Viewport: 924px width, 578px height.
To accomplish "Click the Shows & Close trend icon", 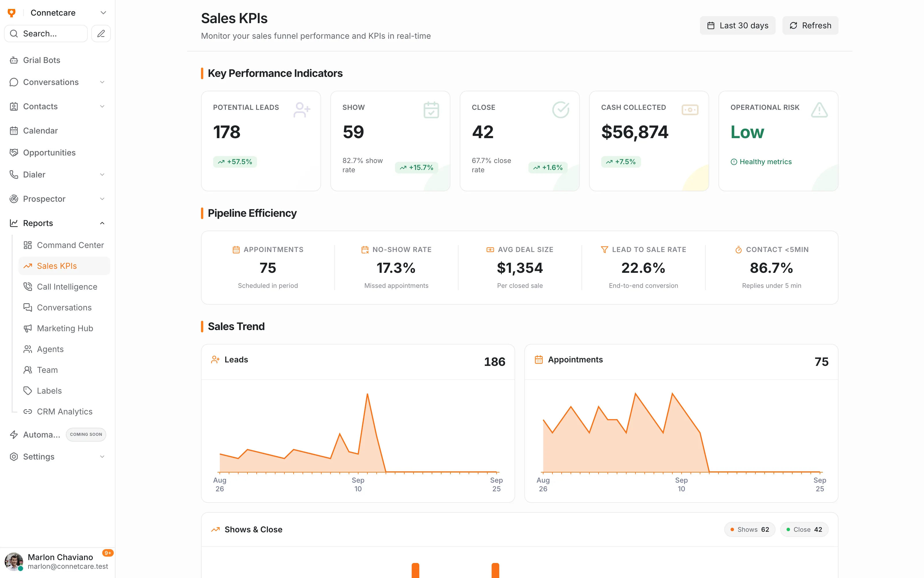I will click(x=215, y=529).
